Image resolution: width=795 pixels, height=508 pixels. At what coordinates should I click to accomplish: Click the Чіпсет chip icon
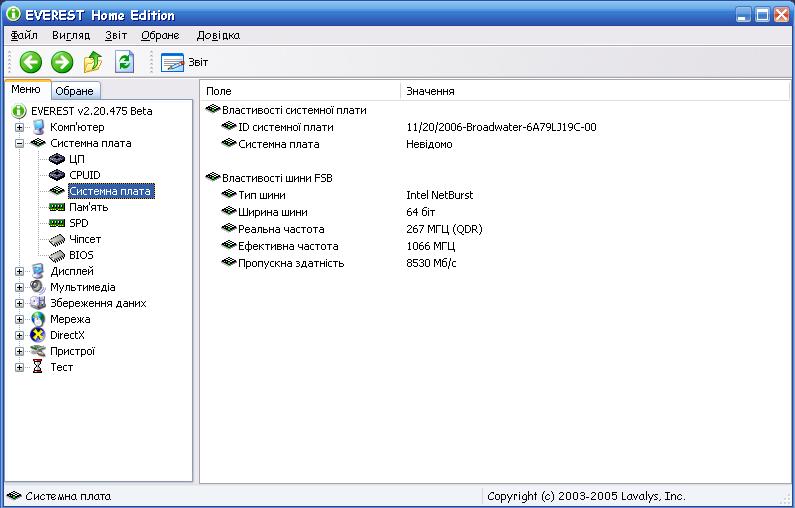pyautogui.click(x=57, y=239)
